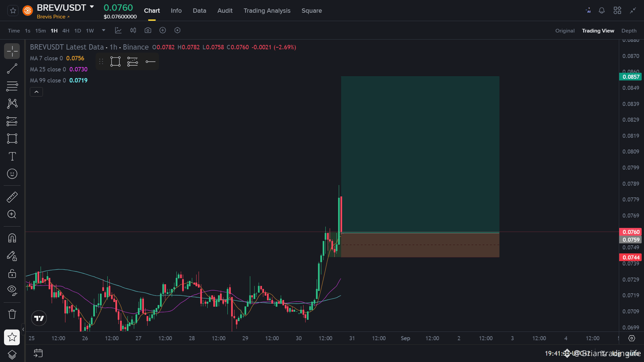The height and width of the screenshot is (362, 644).
Task: Switch to Depth chart view
Action: click(x=629, y=31)
